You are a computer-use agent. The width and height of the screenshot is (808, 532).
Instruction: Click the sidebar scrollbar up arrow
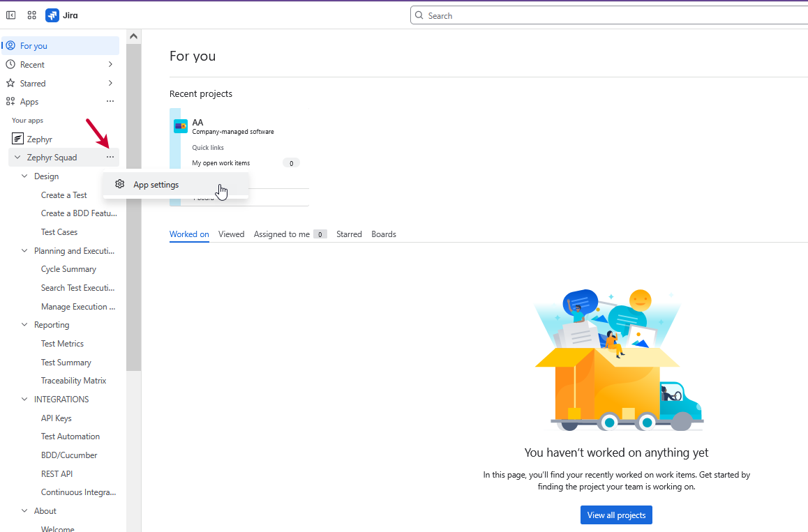134,36
